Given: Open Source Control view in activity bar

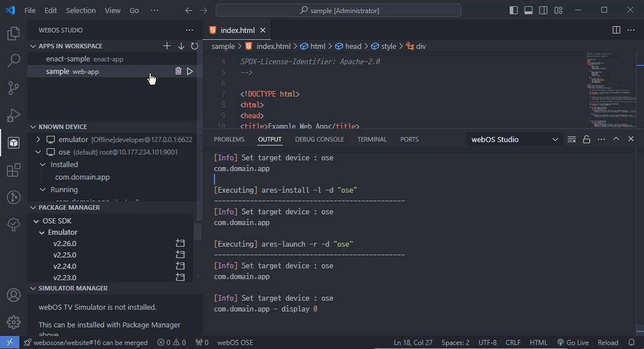Looking at the screenshot, I should (14, 88).
